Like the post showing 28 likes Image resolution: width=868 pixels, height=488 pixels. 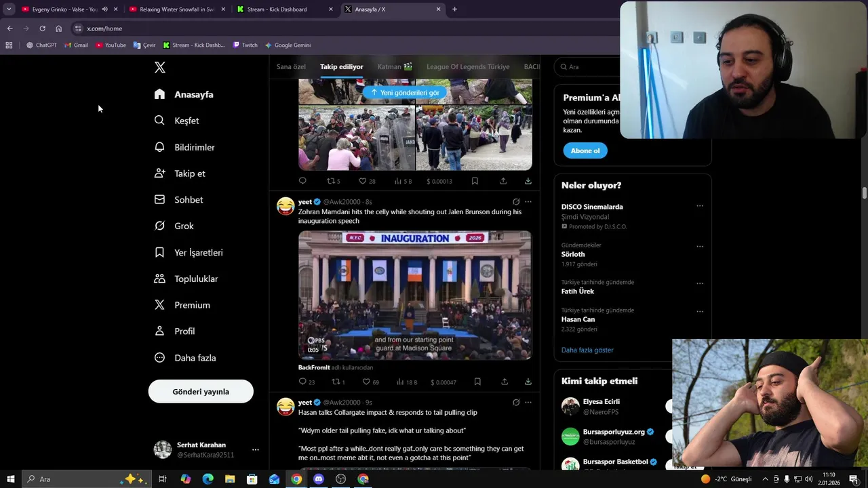(367, 181)
